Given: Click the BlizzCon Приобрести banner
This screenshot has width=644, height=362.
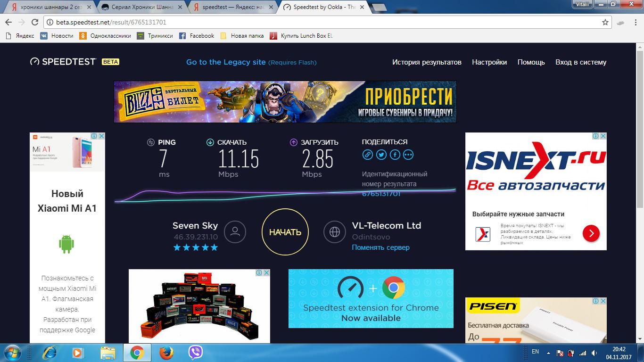Looking at the screenshot, I should 285,102.
